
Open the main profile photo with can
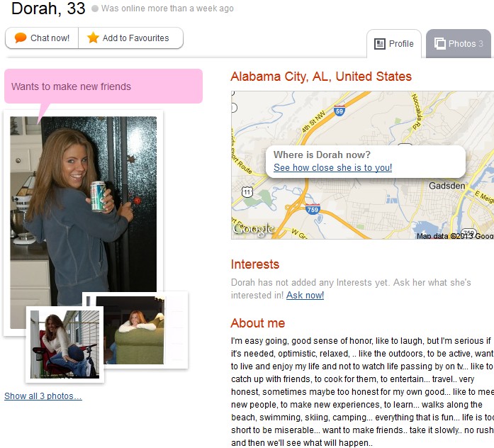pos(83,205)
